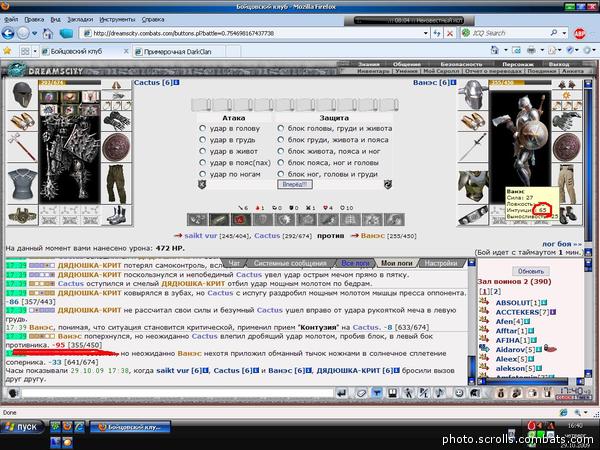Select attack 'удар в пояс(пах)'
Viewport: 600px width, 450px height.
click(x=202, y=163)
